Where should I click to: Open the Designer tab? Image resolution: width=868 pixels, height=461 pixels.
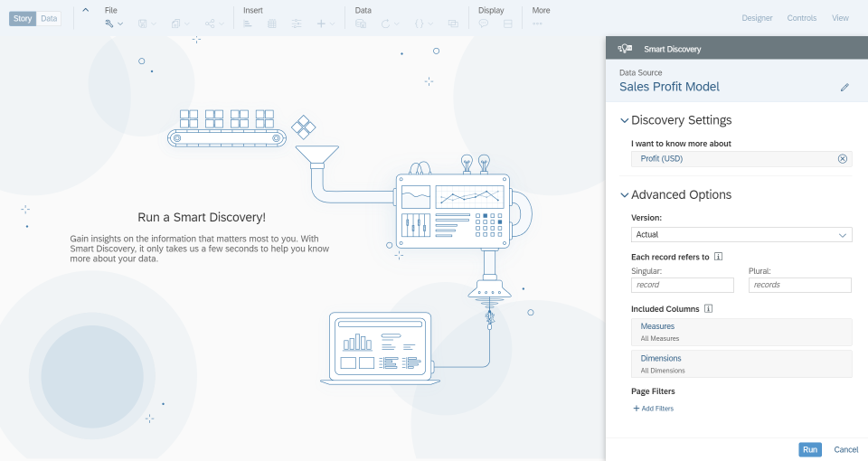coord(757,18)
